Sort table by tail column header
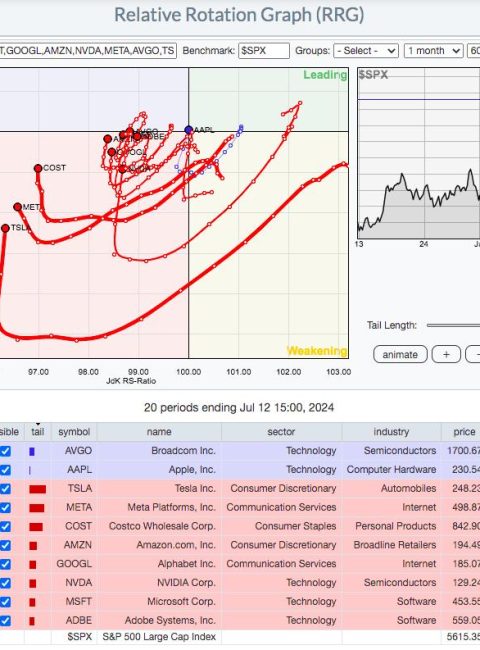Screen dimensions: 480x650 click(38, 432)
